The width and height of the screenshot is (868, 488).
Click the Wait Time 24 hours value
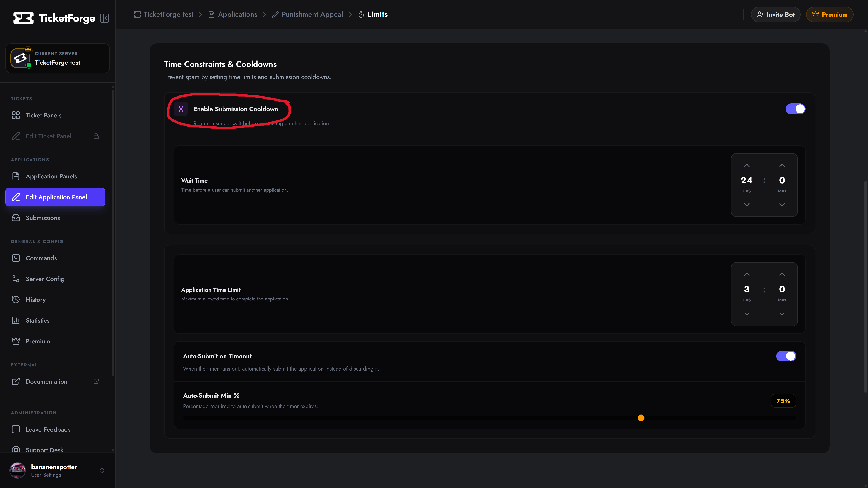(x=747, y=181)
